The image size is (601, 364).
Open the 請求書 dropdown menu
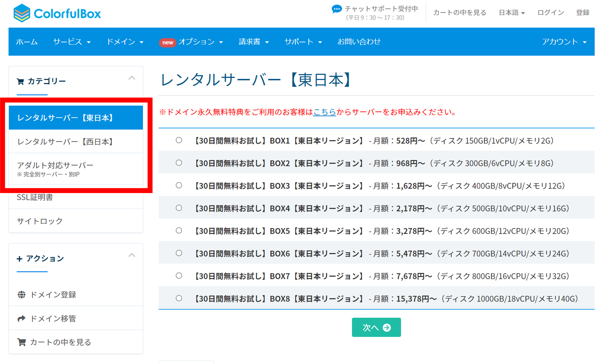pyautogui.click(x=254, y=42)
